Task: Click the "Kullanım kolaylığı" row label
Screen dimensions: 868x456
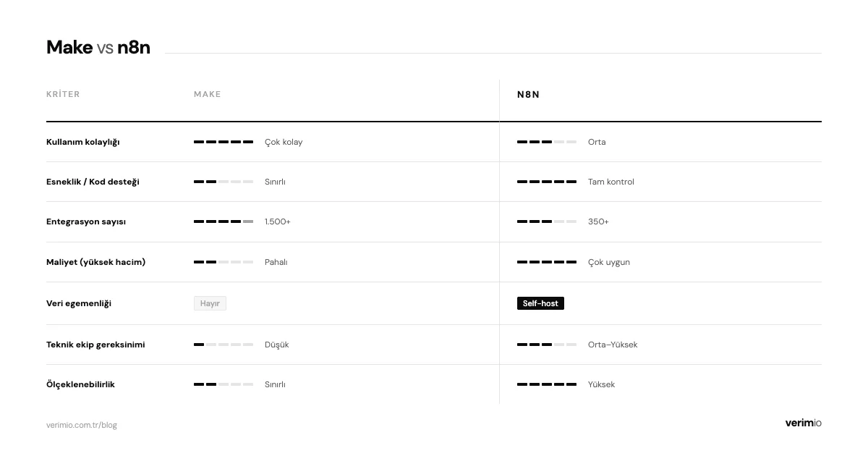Action: click(83, 142)
